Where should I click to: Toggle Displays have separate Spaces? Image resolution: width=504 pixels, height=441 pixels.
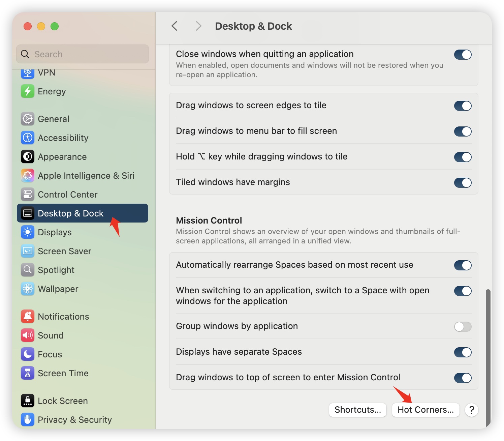(463, 352)
